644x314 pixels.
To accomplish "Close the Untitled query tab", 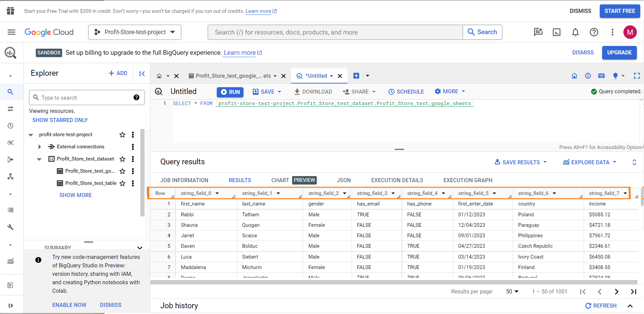I will (340, 76).
